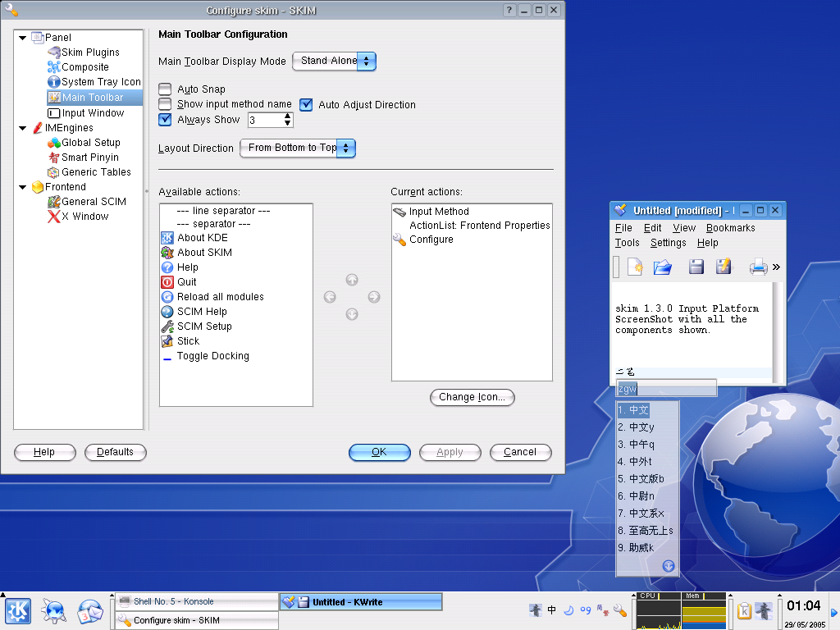Click the Change Icon button

click(472, 397)
